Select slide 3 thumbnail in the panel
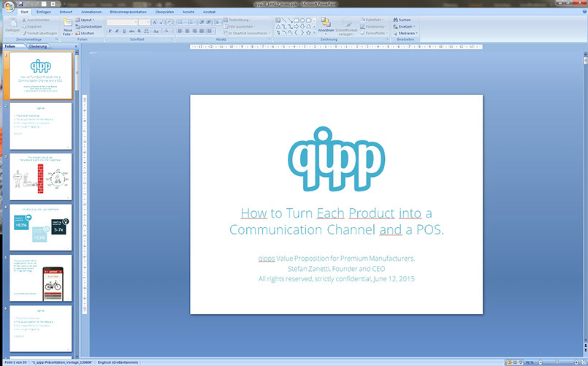 (41, 177)
